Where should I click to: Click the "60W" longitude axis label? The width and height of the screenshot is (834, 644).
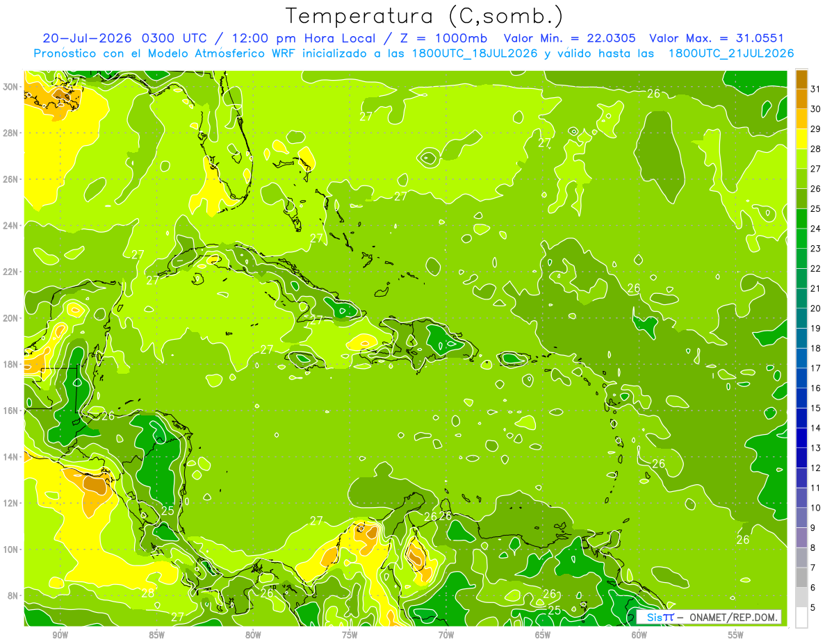tap(639, 635)
